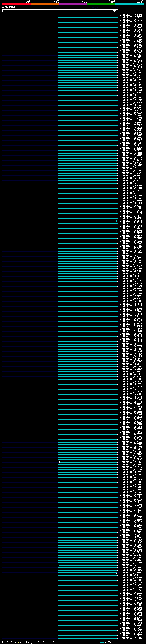Click the red 20% identity legend color
The height and width of the screenshot is (644, 146).
[16, 4]
